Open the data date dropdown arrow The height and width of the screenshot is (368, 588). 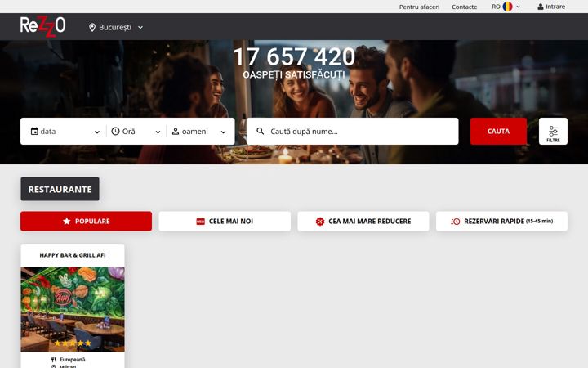(x=97, y=132)
